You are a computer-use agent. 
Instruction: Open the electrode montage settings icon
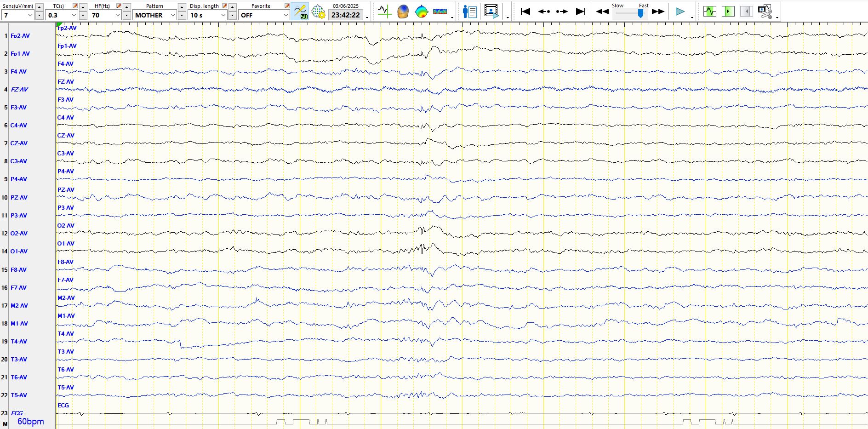[x=318, y=11]
